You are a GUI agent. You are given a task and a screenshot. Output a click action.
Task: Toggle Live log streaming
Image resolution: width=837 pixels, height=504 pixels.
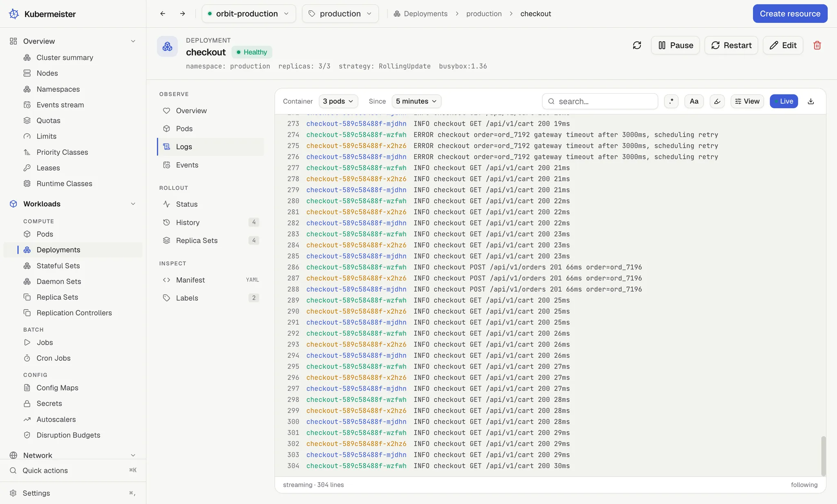coord(783,101)
